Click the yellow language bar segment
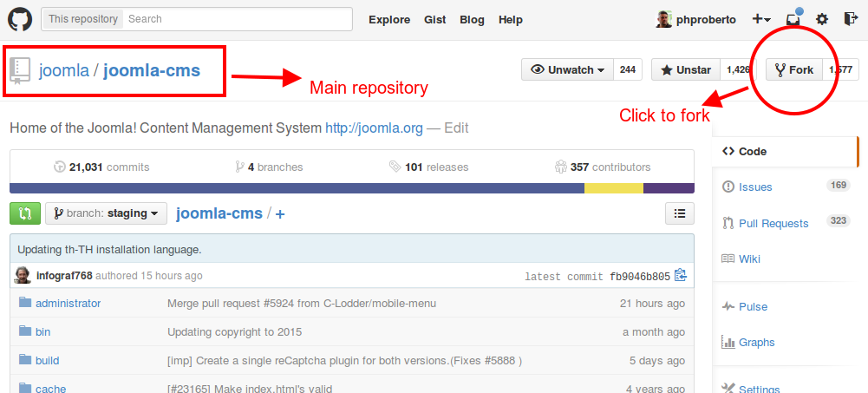The image size is (868, 393). pos(614,188)
